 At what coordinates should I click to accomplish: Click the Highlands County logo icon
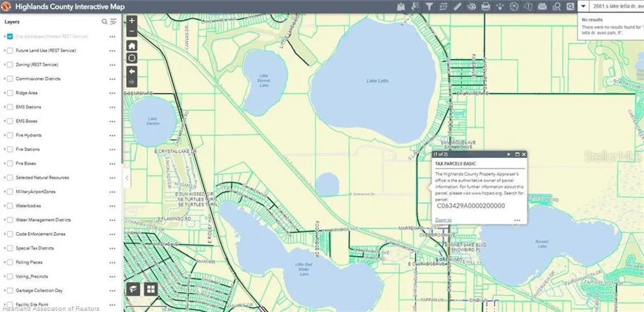point(6,6)
